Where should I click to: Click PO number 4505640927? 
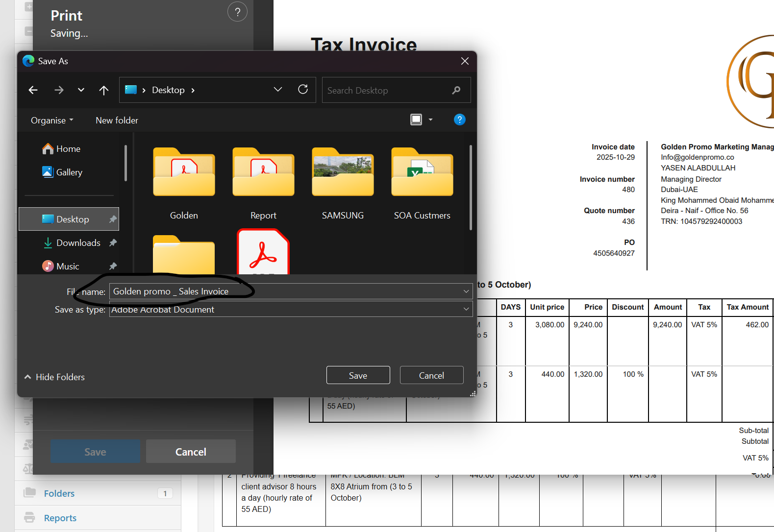click(x=614, y=253)
